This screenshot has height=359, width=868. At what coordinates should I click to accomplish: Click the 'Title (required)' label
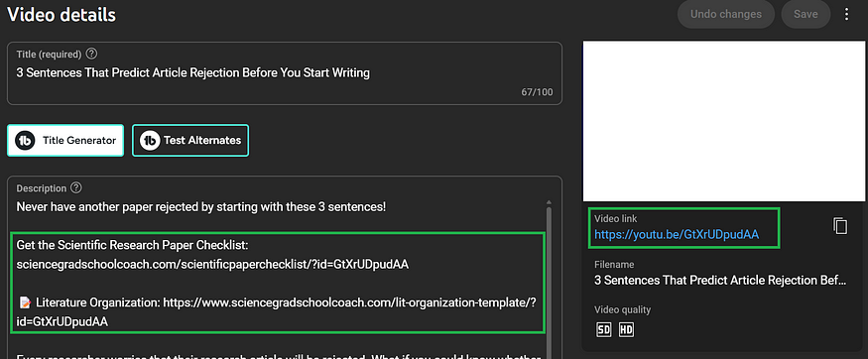click(50, 55)
